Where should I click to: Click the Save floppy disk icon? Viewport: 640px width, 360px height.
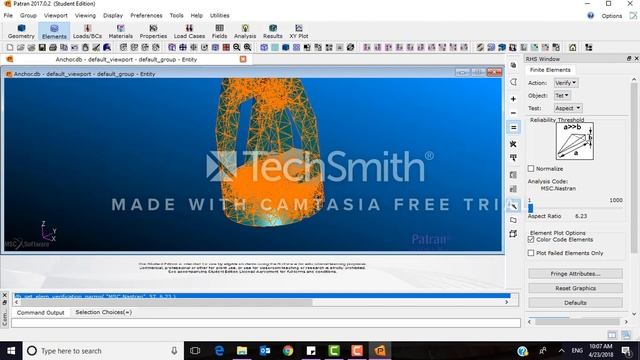(42, 47)
